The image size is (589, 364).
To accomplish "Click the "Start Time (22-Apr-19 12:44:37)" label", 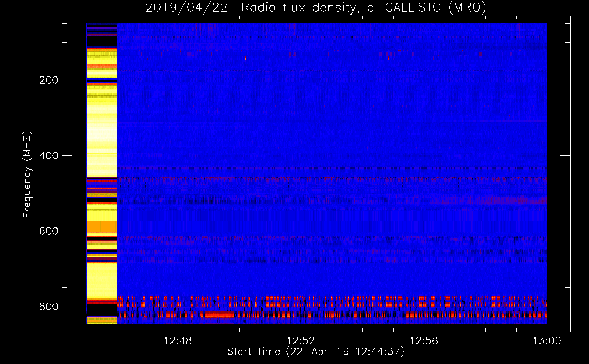I will 316,352.
